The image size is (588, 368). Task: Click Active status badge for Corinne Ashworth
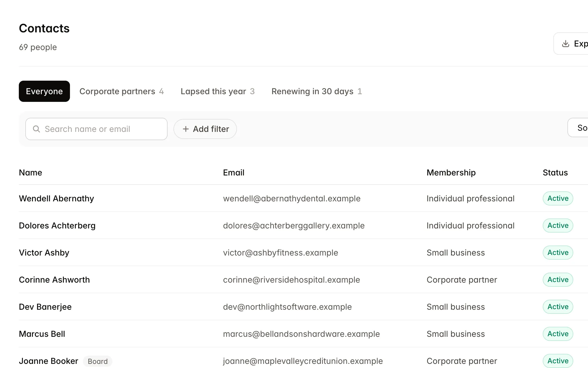point(558,280)
